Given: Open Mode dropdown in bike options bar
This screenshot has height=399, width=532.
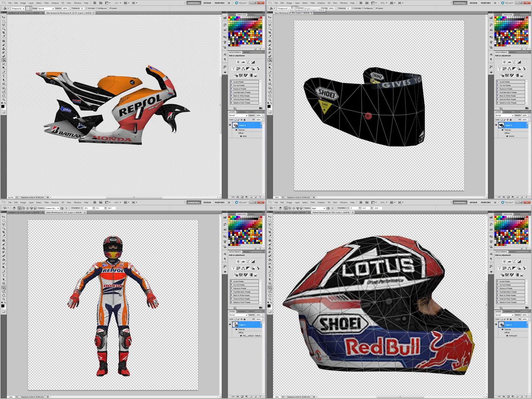Looking at the screenshot, I should pos(46,8).
